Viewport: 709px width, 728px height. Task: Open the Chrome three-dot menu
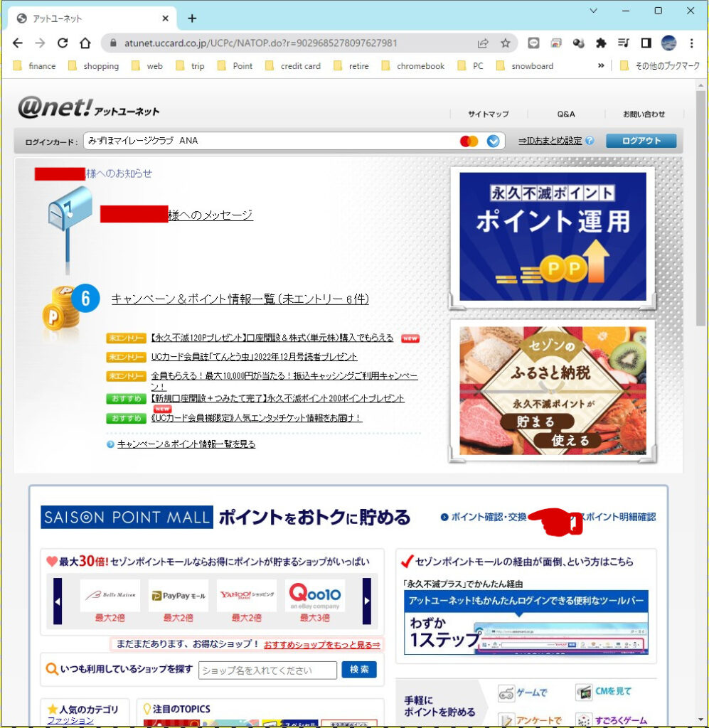click(x=691, y=43)
